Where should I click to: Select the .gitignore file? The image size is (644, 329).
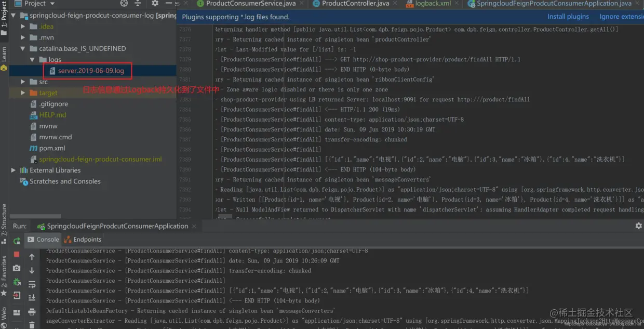click(x=49, y=104)
